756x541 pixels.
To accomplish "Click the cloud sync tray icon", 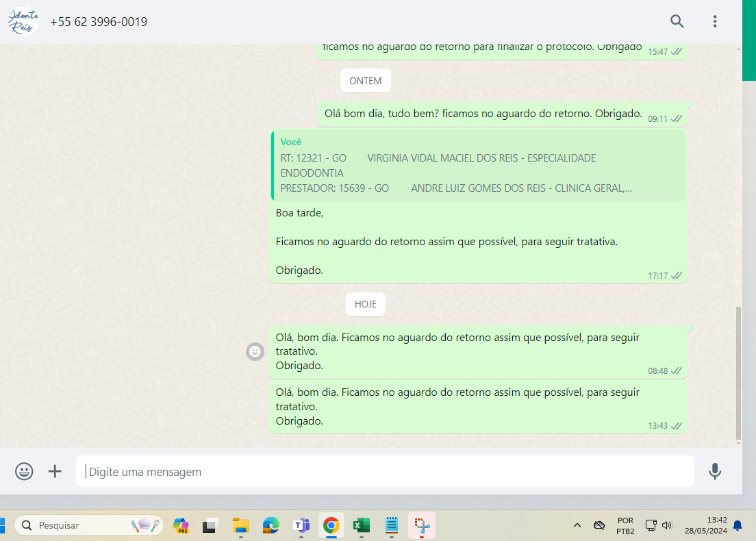I will 599,525.
